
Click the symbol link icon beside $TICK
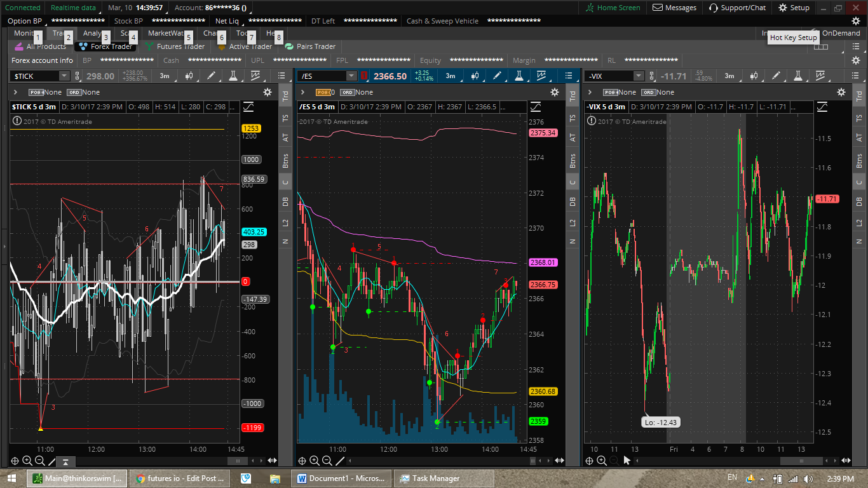tap(78, 76)
